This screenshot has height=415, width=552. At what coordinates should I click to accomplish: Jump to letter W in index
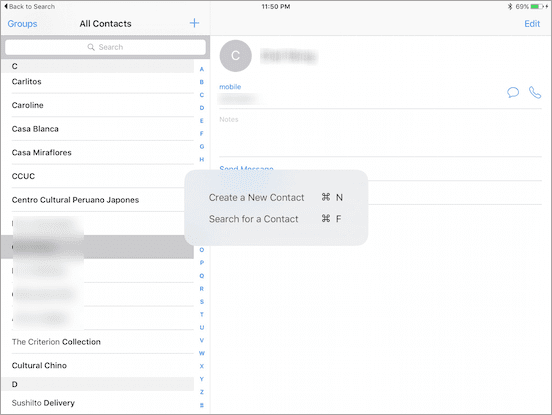tap(202, 353)
